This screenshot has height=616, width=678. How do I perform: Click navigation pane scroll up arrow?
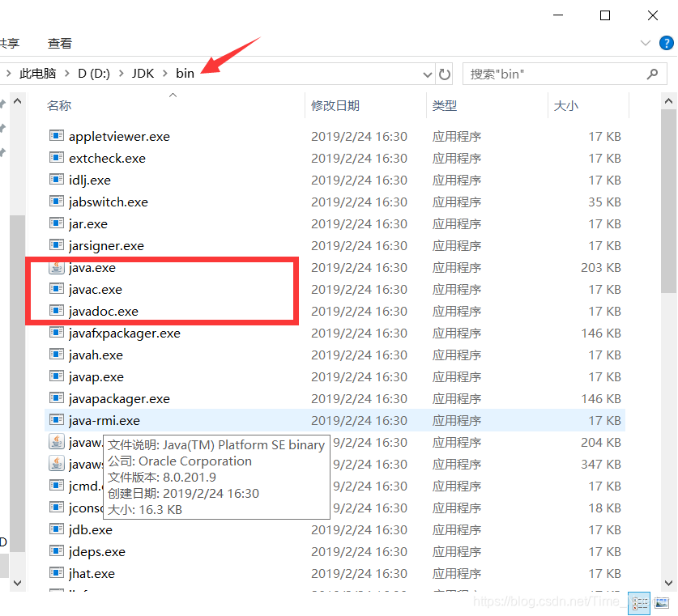17,101
